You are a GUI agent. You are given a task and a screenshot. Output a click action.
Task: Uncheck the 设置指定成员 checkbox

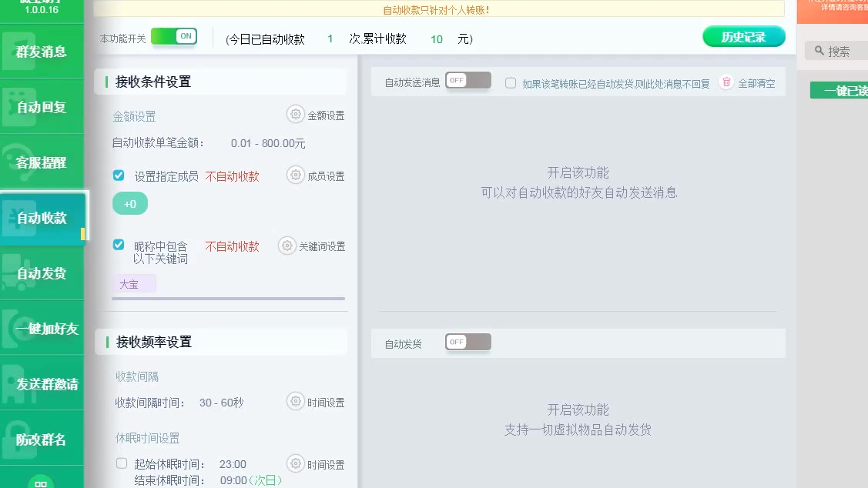[119, 175]
